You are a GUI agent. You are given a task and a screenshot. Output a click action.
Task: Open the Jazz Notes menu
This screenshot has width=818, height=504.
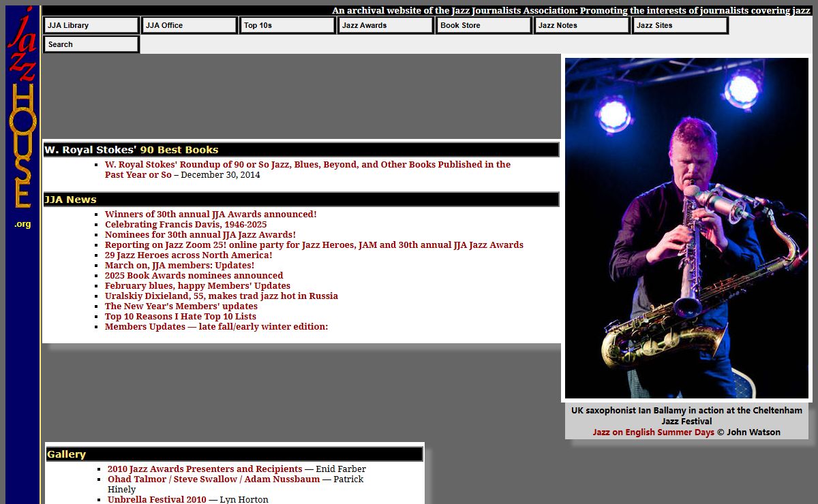[582, 25]
